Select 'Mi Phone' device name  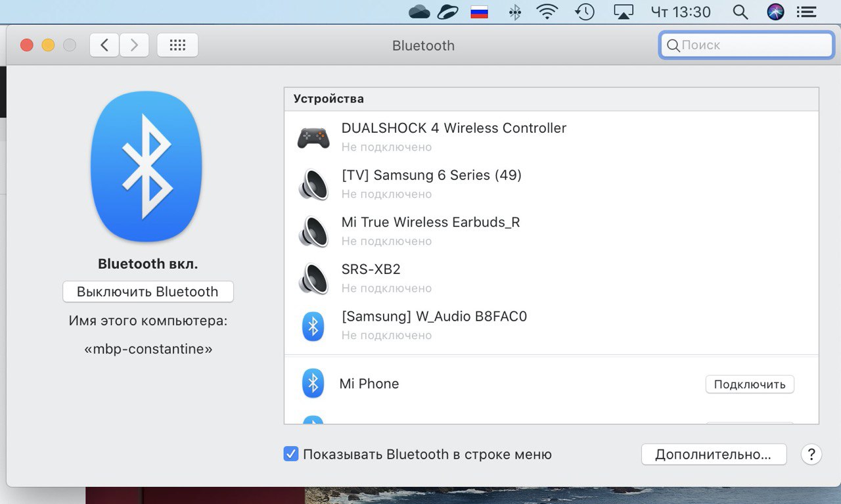[x=369, y=384]
